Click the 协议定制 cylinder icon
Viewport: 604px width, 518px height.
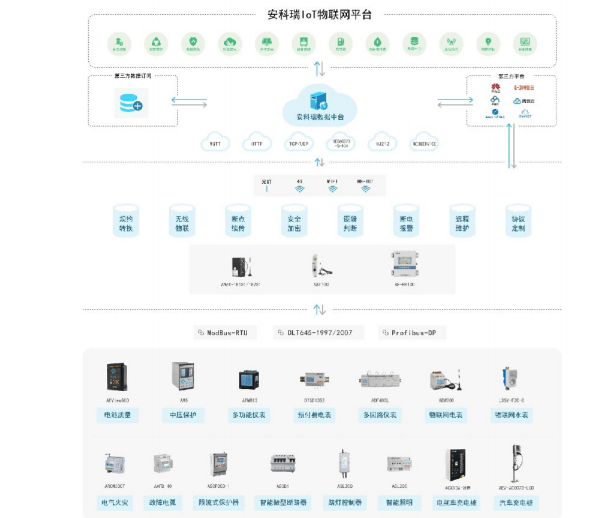click(x=518, y=222)
